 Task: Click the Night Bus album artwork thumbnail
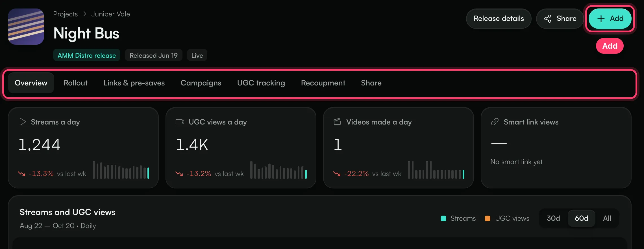click(x=26, y=27)
